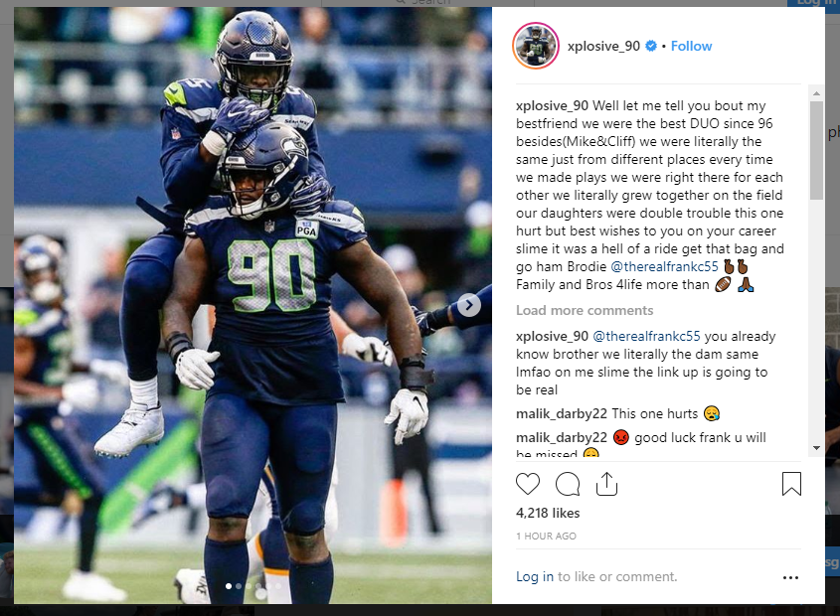Viewport: 840px width, 616px height.
Task: Open @therealfrankc55 mention in the caption
Action: pyautogui.click(x=664, y=266)
